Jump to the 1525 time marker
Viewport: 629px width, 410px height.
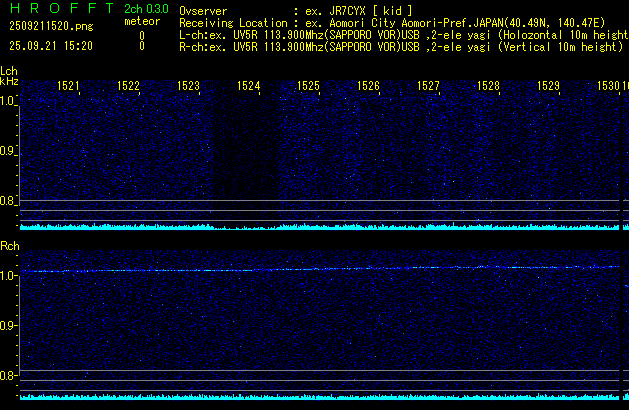click(308, 87)
